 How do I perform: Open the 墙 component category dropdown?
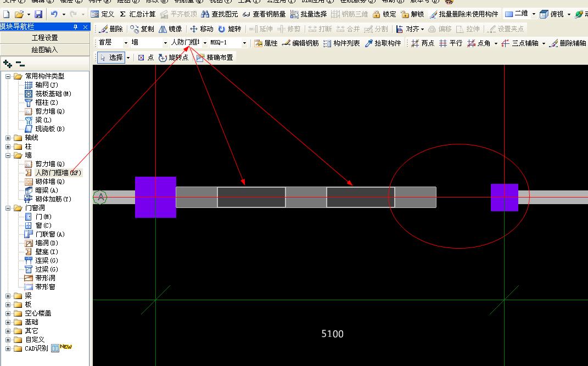coord(165,43)
